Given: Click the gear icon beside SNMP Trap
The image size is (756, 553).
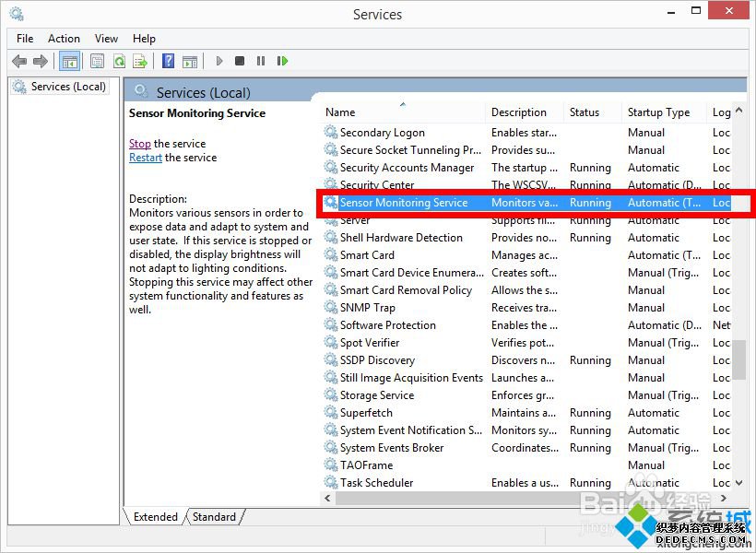Looking at the screenshot, I should (x=331, y=307).
